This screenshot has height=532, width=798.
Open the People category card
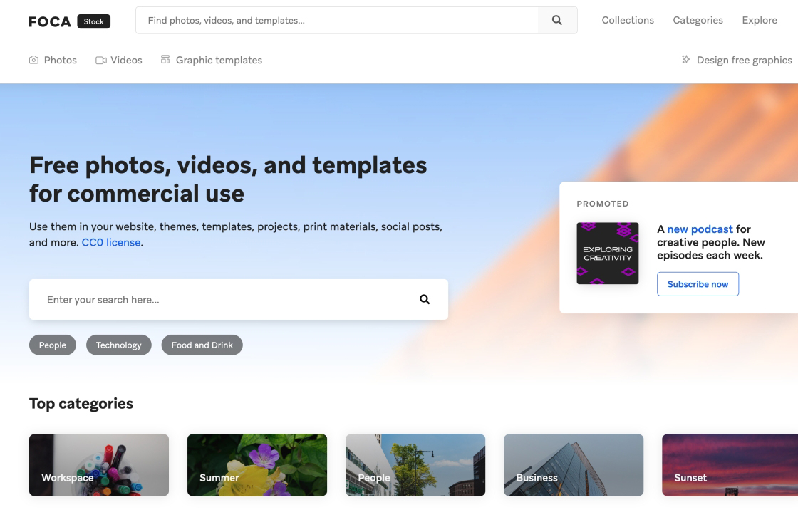coord(415,465)
